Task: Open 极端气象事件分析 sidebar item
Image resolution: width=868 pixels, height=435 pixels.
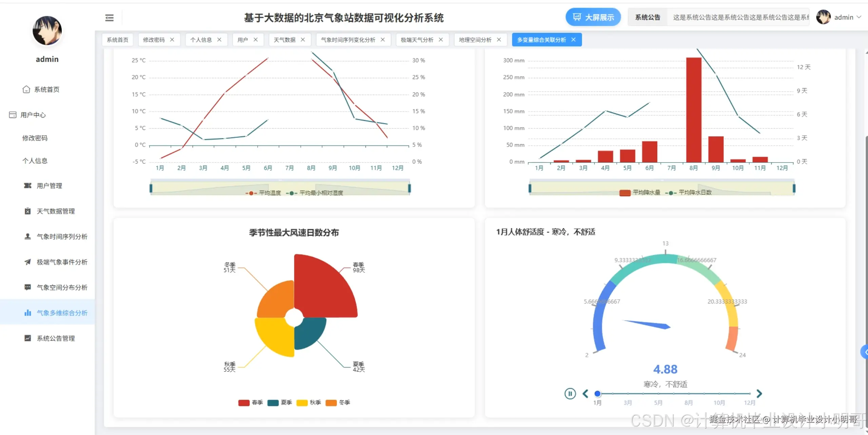Action: (x=62, y=262)
